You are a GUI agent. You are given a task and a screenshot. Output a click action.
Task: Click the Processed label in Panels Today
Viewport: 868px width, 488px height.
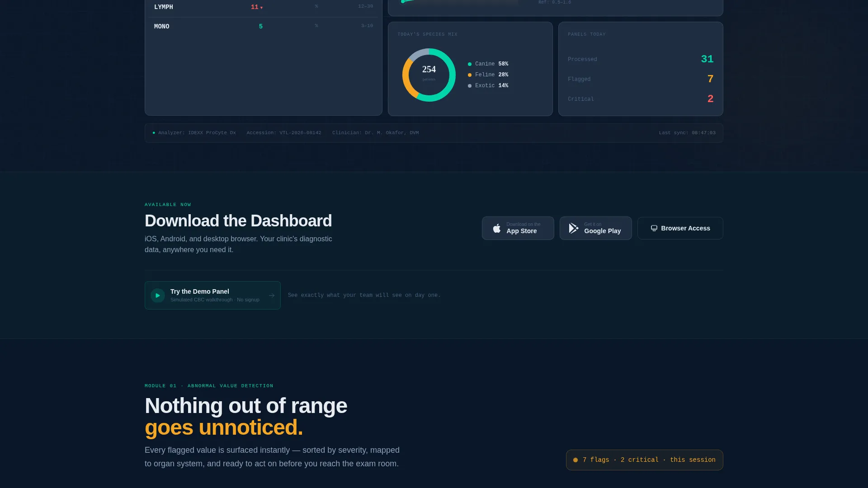(x=582, y=59)
